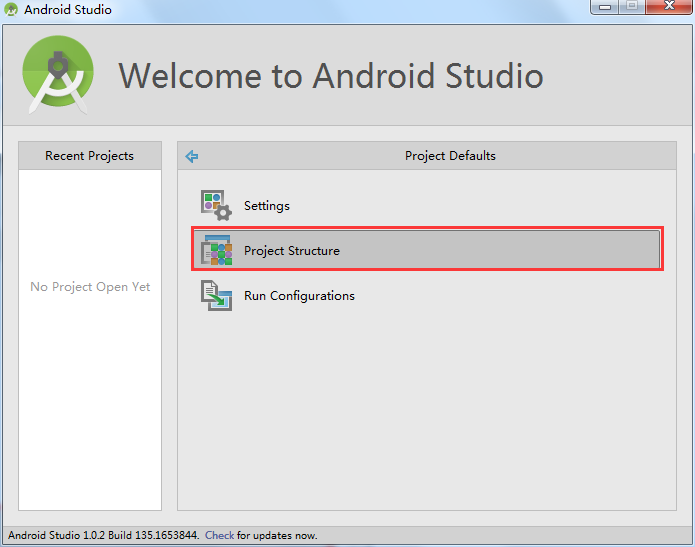Open Settings from the Project Defaults list
Viewport: 695px width, 547px height.
coord(266,206)
